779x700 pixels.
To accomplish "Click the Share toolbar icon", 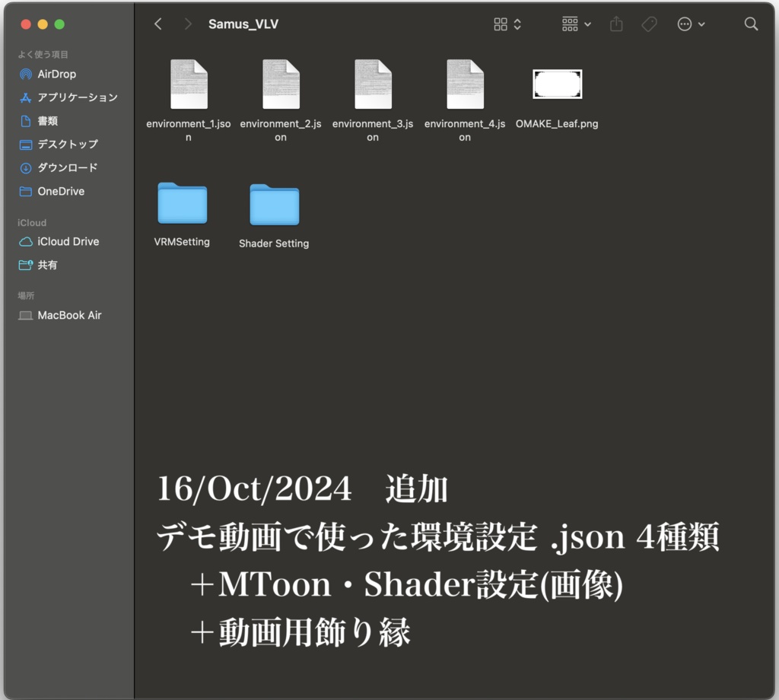I will pyautogui.click(x=616, y=24).
